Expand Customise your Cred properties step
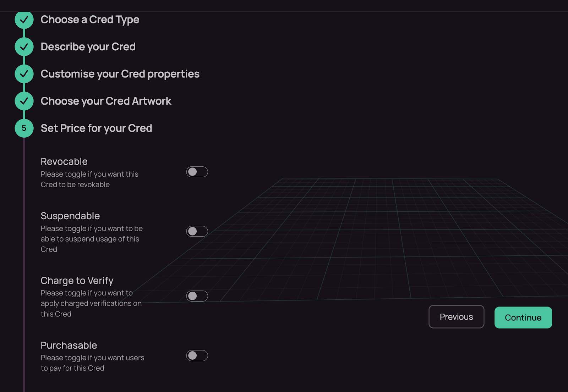Viewport: 568px width, 392px height. coord(120,74)
